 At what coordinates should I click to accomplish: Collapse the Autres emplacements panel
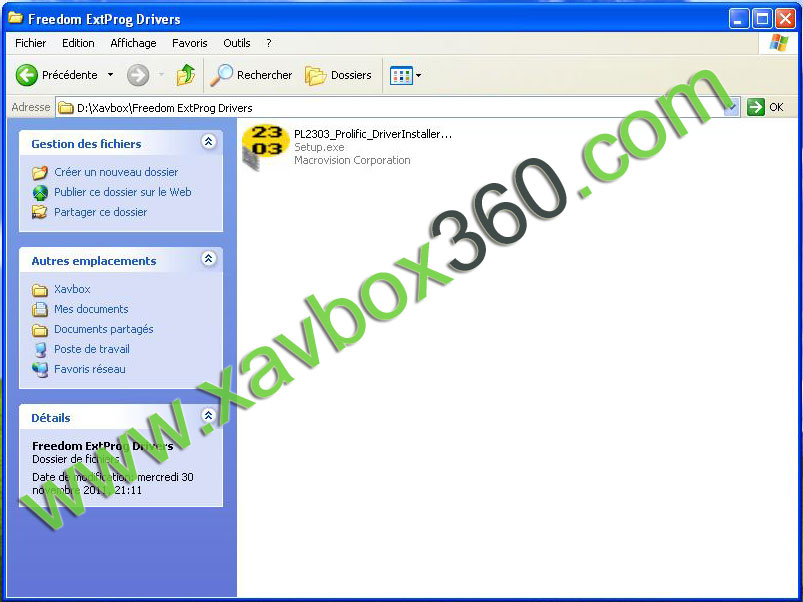coord(208,259)
